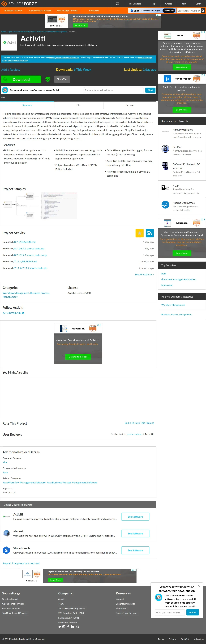Viewport: 206px width, 644px height.
Task: Click the DeSmuME project icon
Action: [165, 166]
